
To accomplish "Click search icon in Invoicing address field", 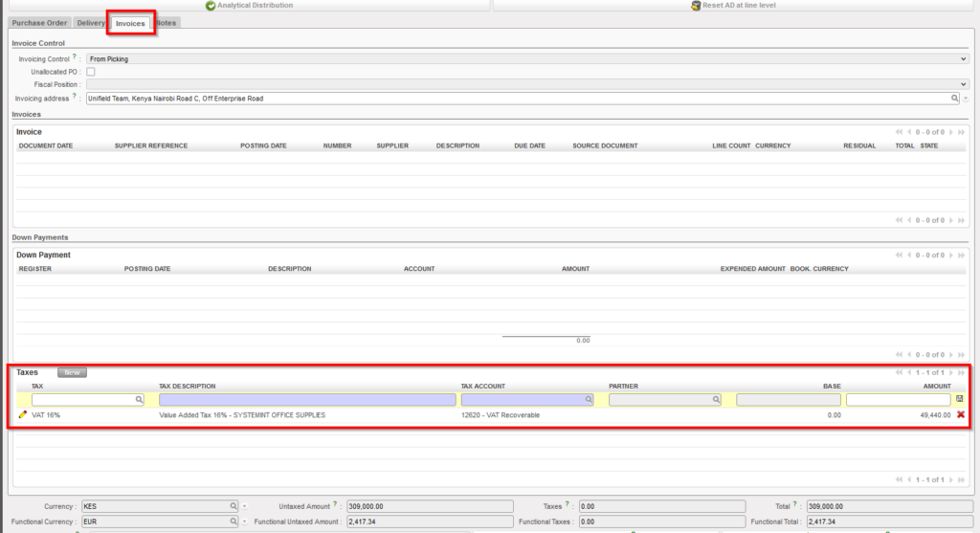I will pyautogui.click(x=954, y=99).
